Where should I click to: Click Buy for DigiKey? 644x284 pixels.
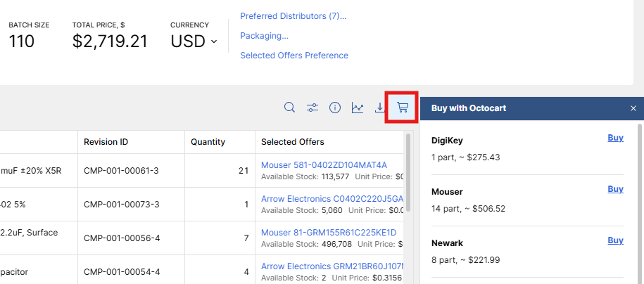[x=615, y=138]
